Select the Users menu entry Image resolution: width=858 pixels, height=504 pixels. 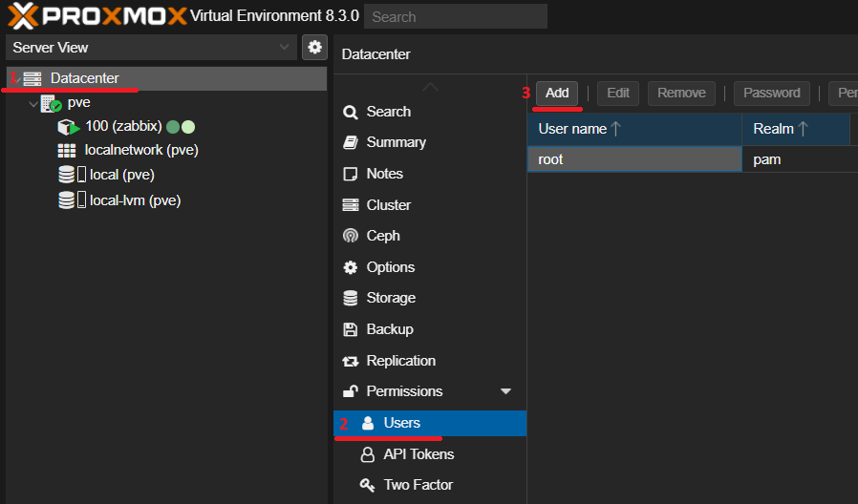coord(430,423)
